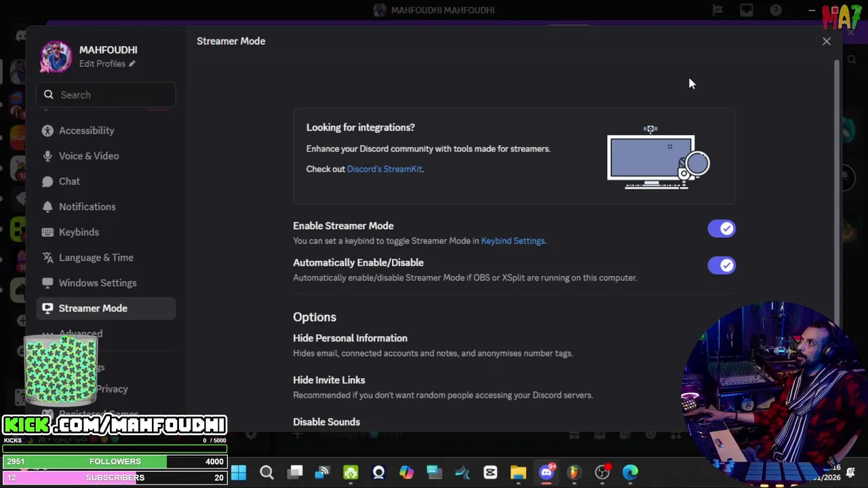Click the magnifier icon in search box
Screen dimensions: 868x488
tap(49, 95)
